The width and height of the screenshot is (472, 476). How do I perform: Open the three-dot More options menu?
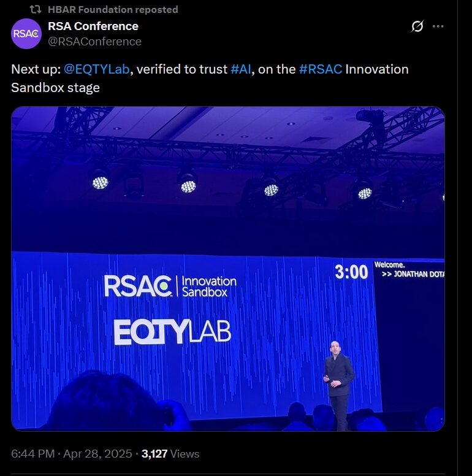(438, 26)
